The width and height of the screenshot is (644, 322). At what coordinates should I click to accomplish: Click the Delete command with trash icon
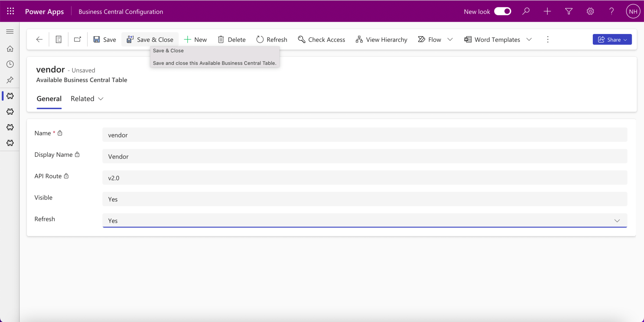click(x=232, y=39)
